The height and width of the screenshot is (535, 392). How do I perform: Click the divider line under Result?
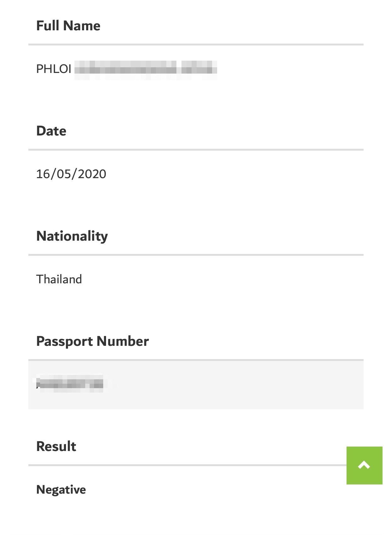pos(187,465)
